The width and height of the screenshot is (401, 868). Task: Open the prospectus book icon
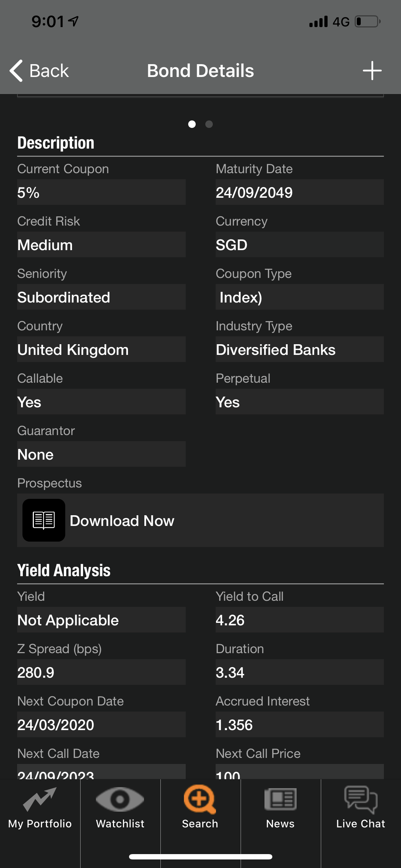pyautogui.click(x=43, y=520)
